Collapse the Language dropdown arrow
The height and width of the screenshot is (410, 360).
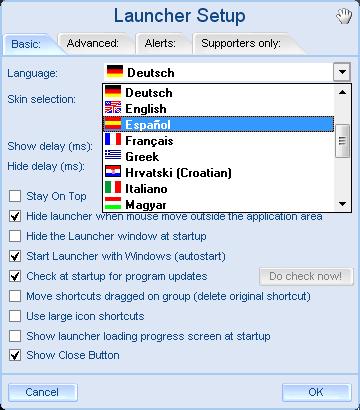pos(342,72)
